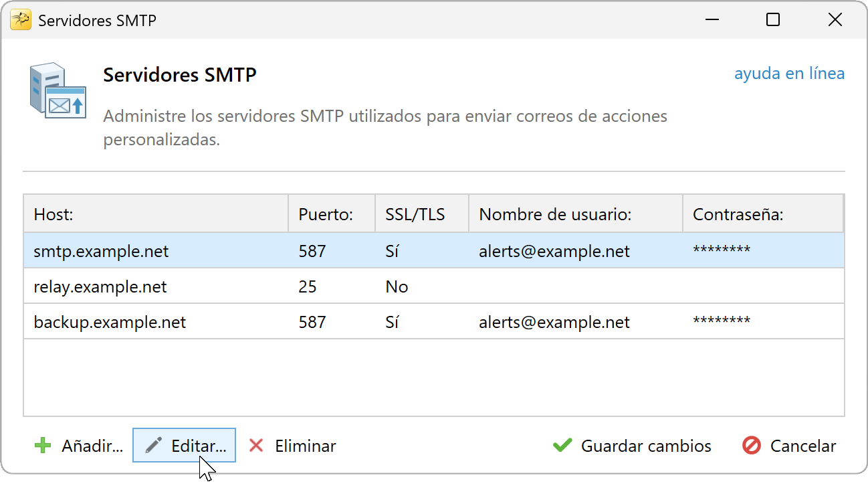Click the SMTP server mail icon

pos(58,90)
